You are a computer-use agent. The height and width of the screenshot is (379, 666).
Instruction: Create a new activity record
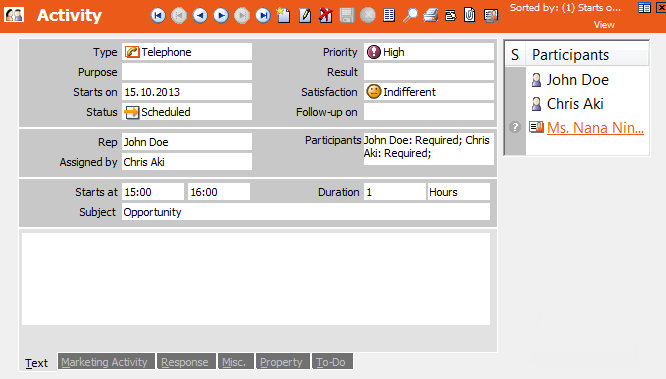pyautogui.click(x=283, y=15)
